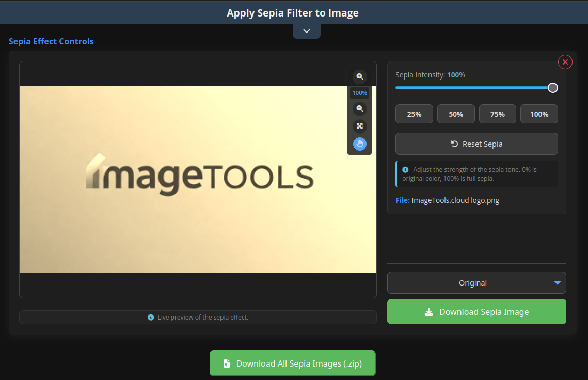Zoom in on the sepia preview

click(x=360, y=76)
